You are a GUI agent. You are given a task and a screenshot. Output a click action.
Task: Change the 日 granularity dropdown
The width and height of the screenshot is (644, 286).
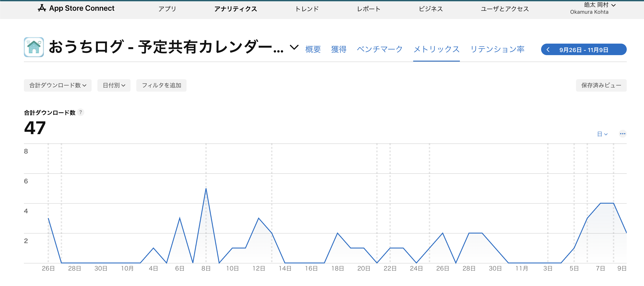pos(602,134)
